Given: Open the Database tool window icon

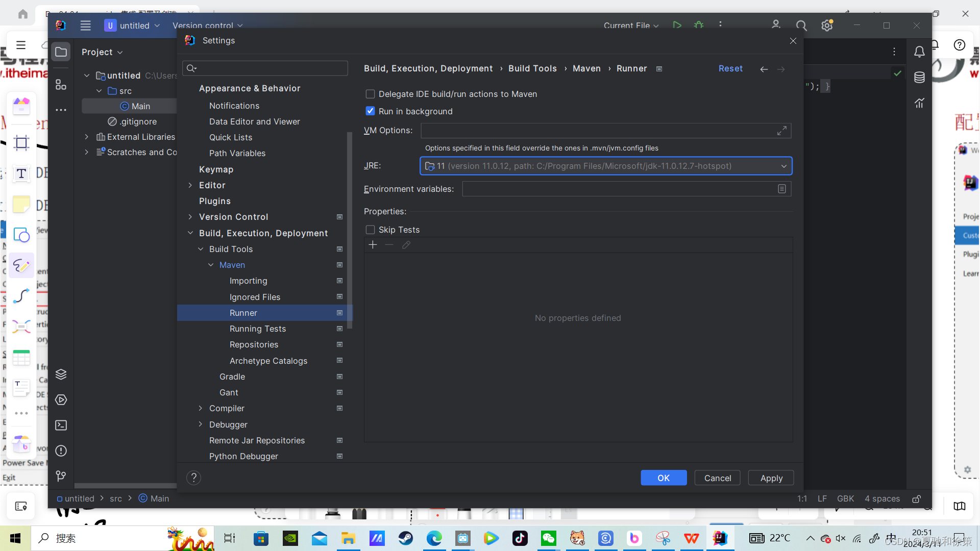Looking at the screenshot, I should click(x=919, y=78).
